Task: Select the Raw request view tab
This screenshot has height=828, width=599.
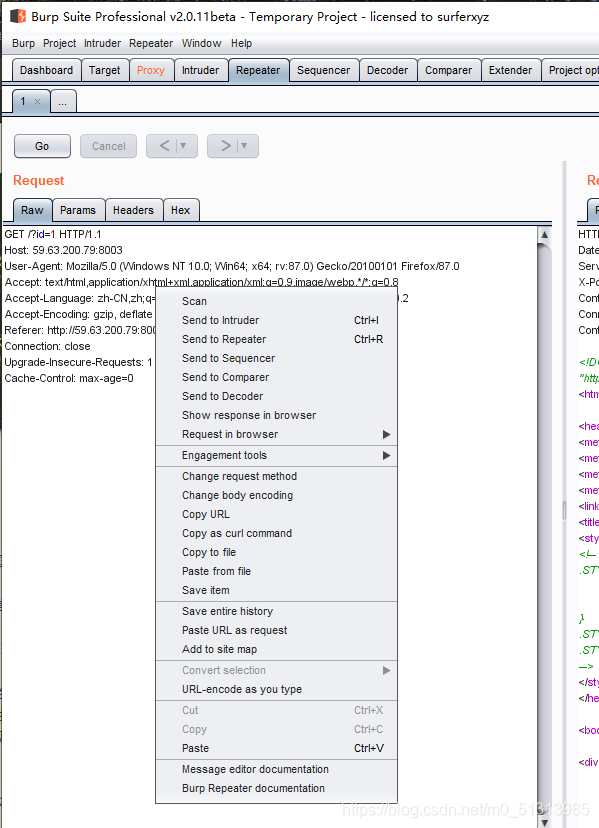Action: pyautogui.click(x=32, y=210)
